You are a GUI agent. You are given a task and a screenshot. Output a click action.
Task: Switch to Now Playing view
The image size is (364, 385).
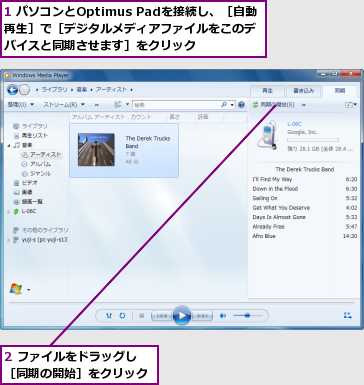click(x=348, y=315)
